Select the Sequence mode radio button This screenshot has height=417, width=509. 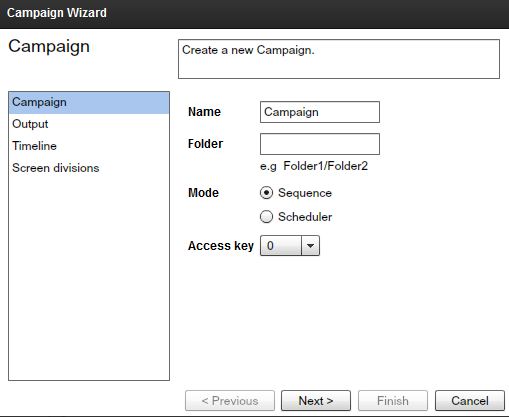pos(266,193)
